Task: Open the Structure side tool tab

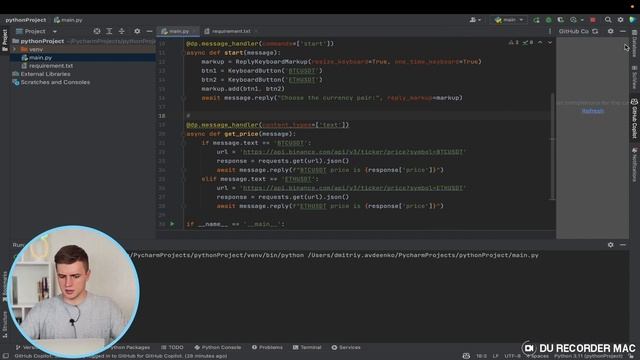Action: [x=5, y=324]
